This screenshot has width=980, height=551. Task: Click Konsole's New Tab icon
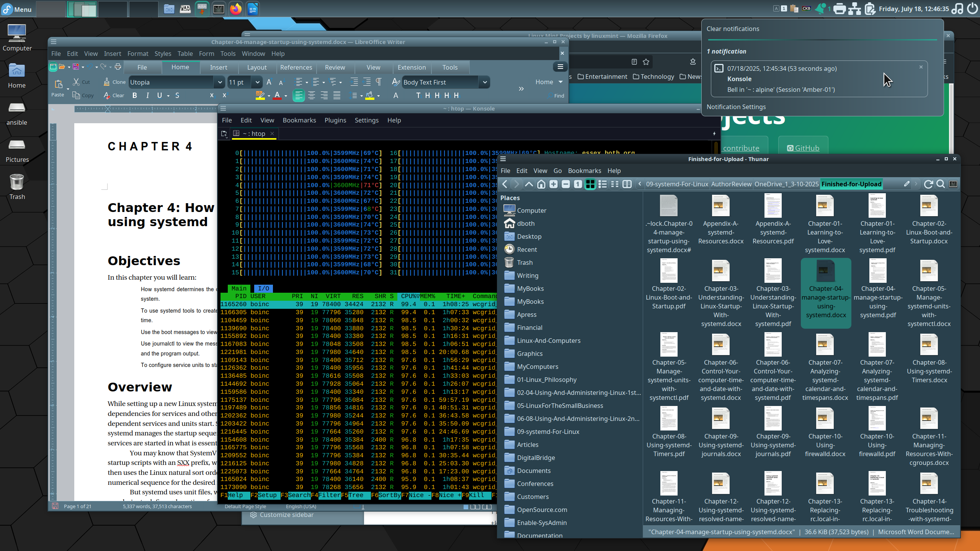pyautogui.click(x=224, y=134)
